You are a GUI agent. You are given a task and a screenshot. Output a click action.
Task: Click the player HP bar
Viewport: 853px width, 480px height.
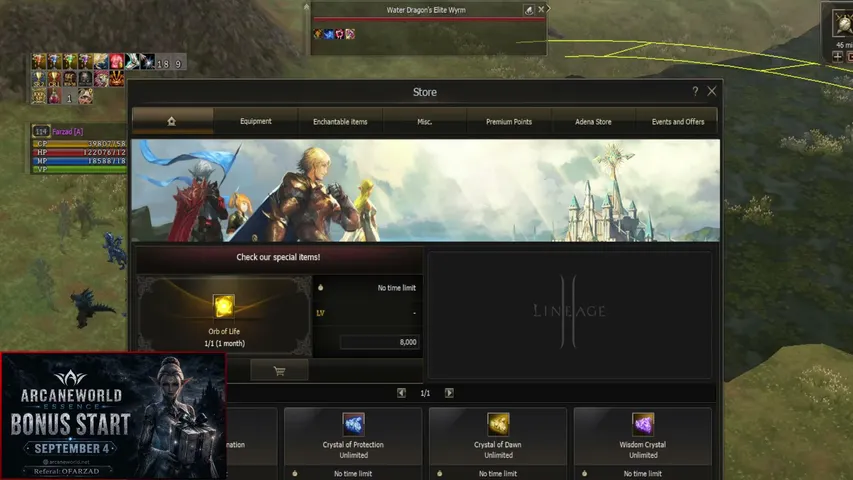pyautogui.click(x=79, y=152)
